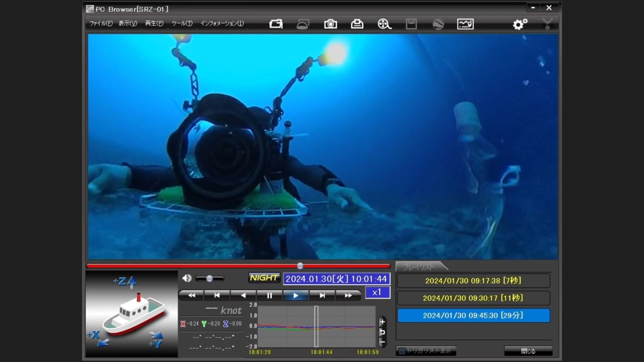Click the video seek bar handle
The image size is (644, 362).
pyautogui.click(x=300, y=266)
